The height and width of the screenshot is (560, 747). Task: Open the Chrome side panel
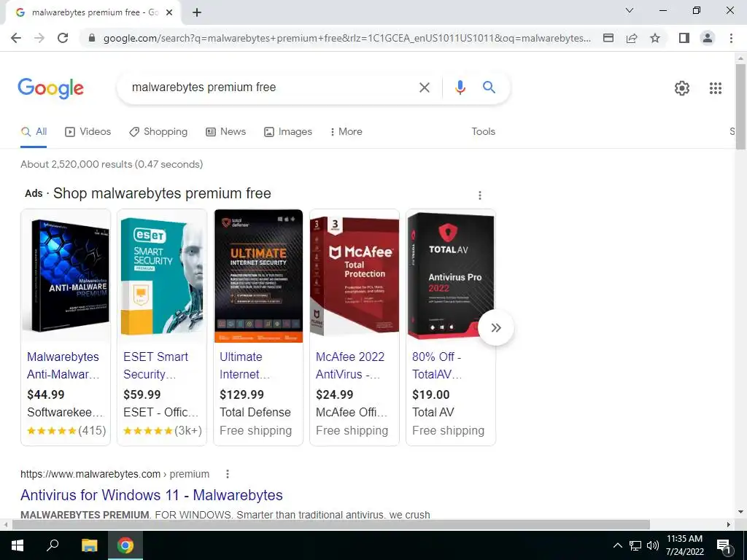click(x=684, y=38)
